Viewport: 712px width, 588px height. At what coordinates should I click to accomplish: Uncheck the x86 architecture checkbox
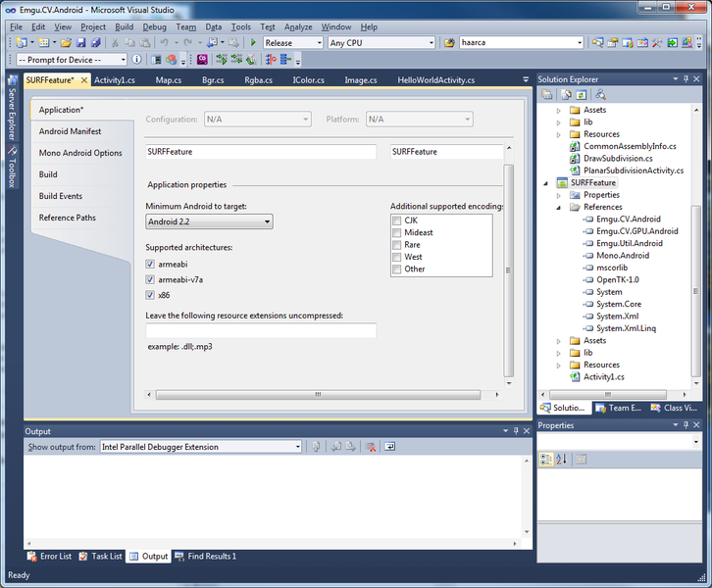click(x=150, y=295)
